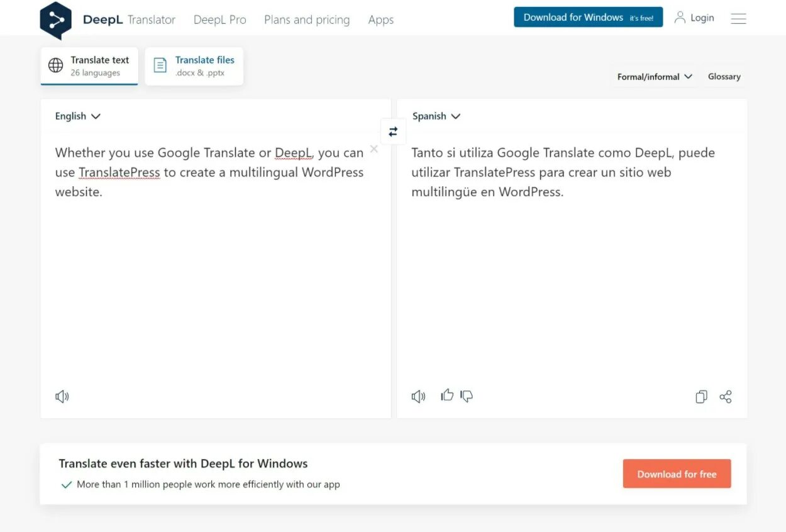Give the translation a thumbs up
The width and height of the screenshot is (786, 532).
coord(447,396)
